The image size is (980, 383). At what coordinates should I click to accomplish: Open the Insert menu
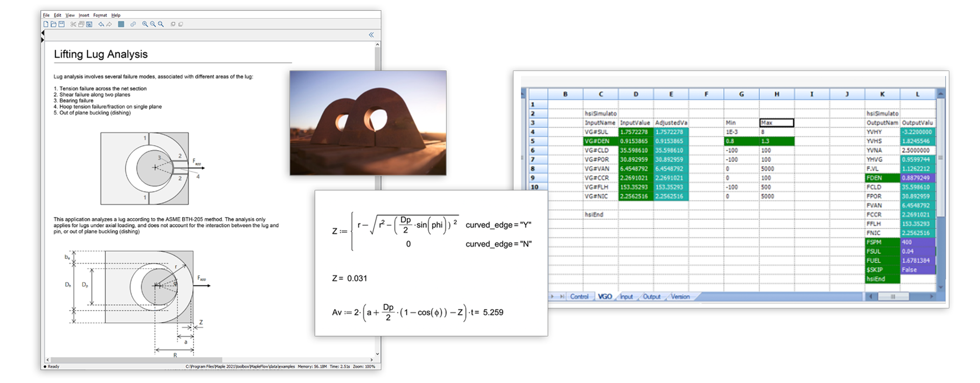pos(84,15)
